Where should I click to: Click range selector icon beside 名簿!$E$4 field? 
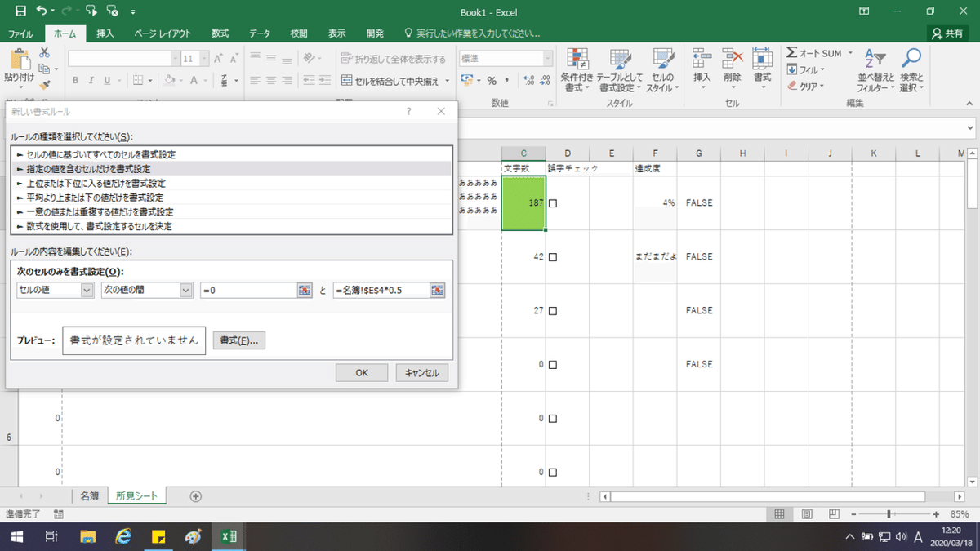(x=437, y=290)
